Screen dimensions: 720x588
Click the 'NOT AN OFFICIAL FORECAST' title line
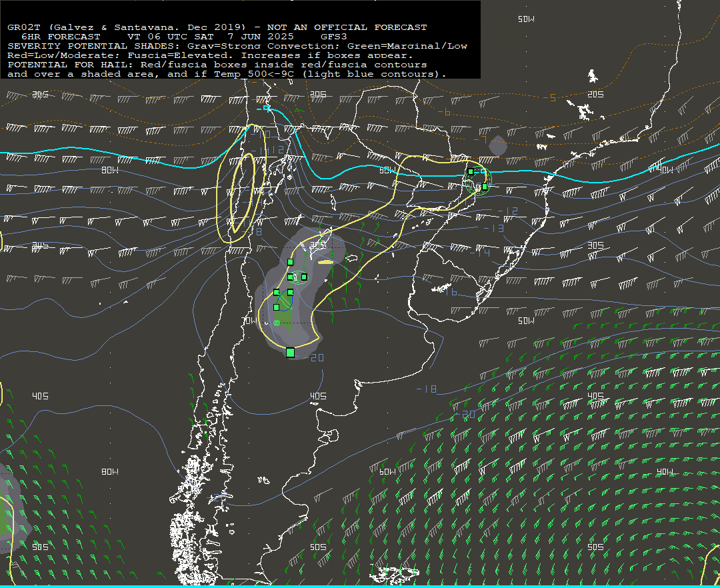pyautogui.click(x=217, y=27)
